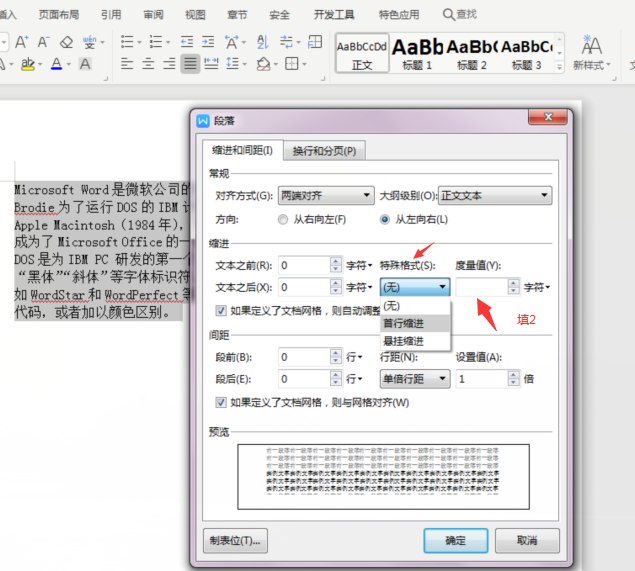Viewport: 635px width, 571px height.
Task: Click the borders icon in ribbon
Action: (292, 64)
